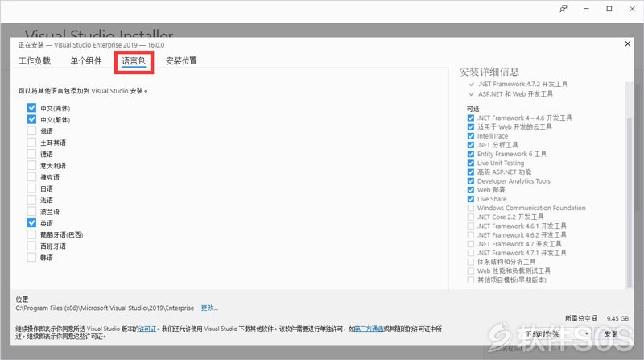This screenshot has width=644, height=360.
Task: Maximize the Visual Studio Installer window
Action: (609, 9)
